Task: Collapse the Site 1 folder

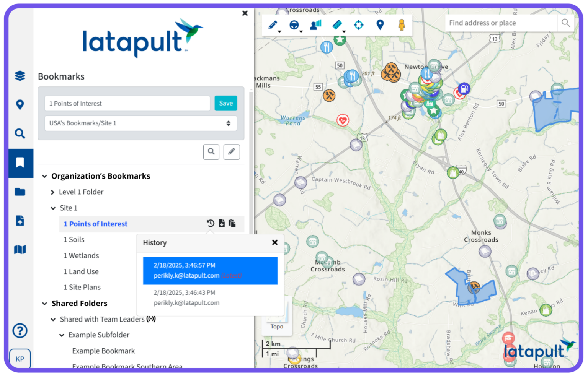Action: (53, 208)
